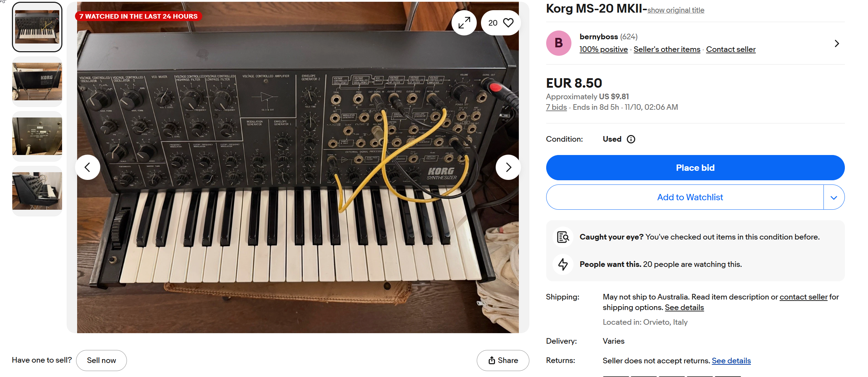Open Seller's other items link
Screen dimensions: 868x377
[667, 49]
